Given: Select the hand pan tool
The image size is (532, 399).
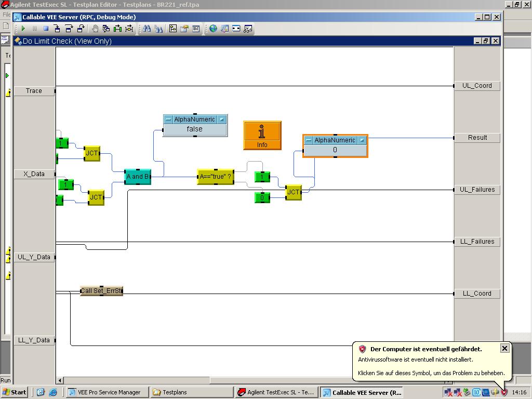Looking at the screenshot, I should pyautogui.click(x=95, y=29).
